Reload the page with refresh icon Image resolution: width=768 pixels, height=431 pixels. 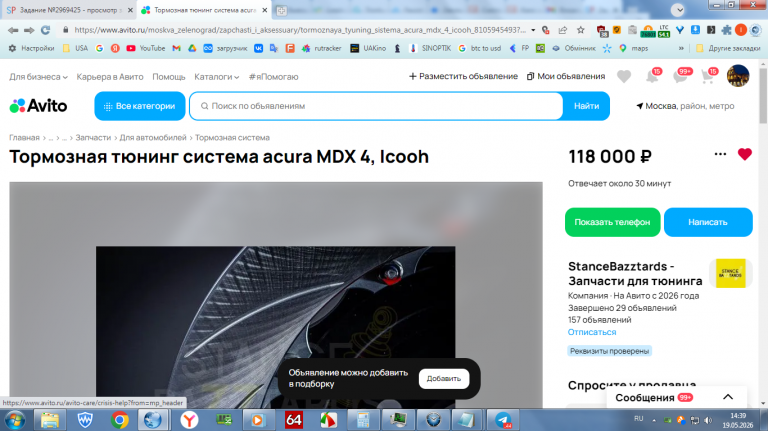click(46, 30)
